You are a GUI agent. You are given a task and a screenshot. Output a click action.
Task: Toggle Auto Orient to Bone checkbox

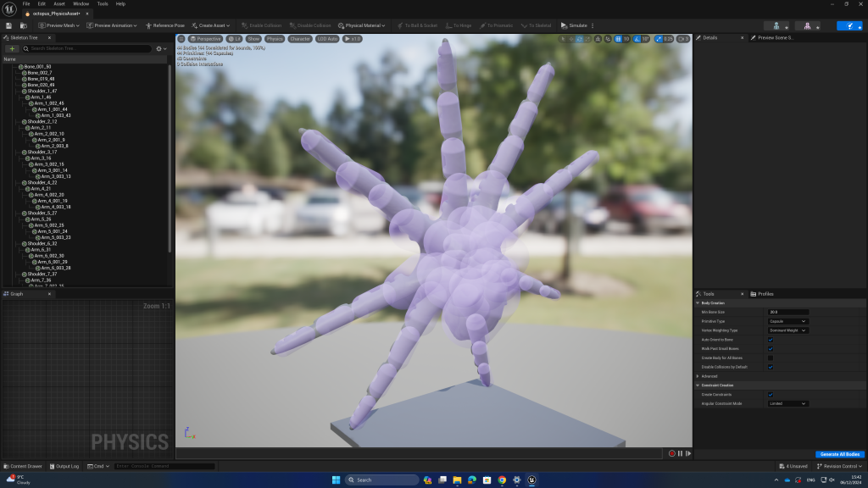click(x=770, y=340)
